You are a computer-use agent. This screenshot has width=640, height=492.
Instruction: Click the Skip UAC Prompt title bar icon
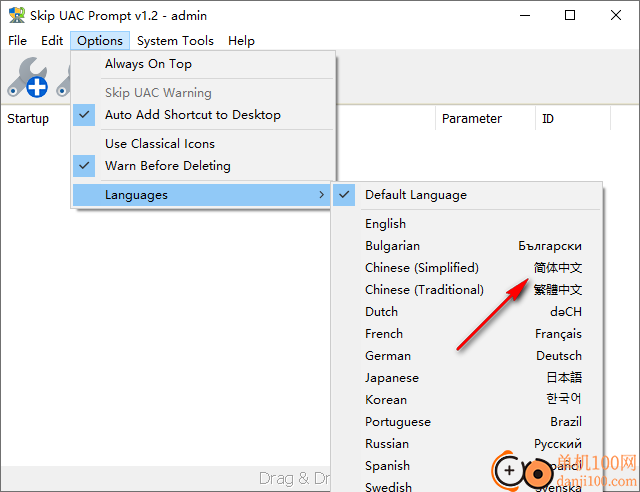(x=17, y=16)
